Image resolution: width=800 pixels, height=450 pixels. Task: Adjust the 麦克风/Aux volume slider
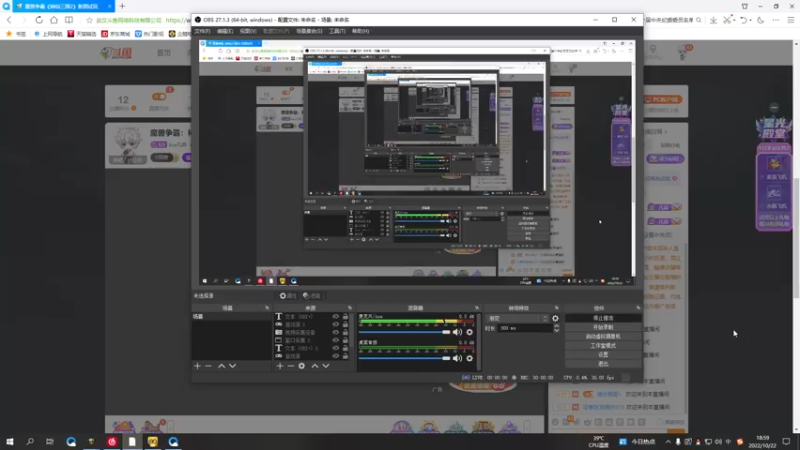[405, 332]
